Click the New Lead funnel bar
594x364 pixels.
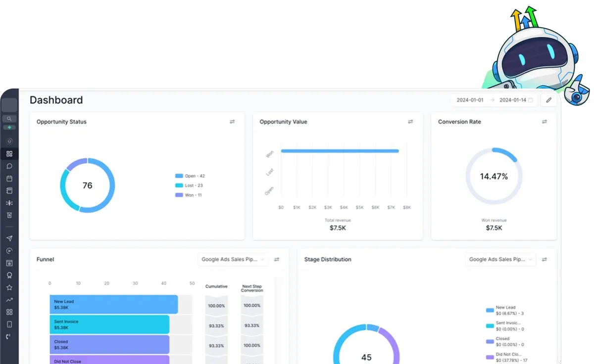(113, 304)
